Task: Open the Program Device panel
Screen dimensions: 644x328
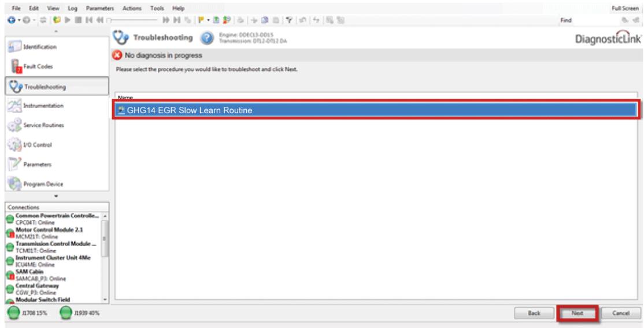Action: pyautogui.click(x=57, y=184)
